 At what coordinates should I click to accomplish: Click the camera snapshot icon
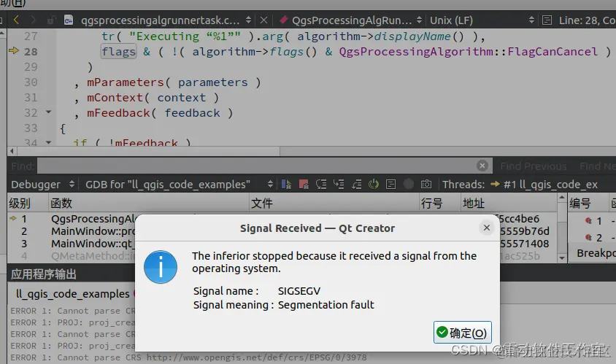tap(426, 184)
